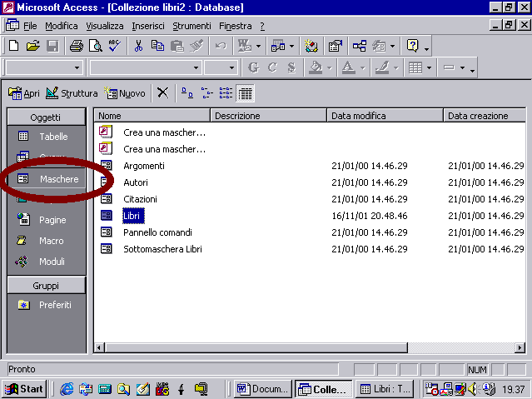Open the Modifica menu
This screenshot has height=399, width=532.
pos(62,26)
